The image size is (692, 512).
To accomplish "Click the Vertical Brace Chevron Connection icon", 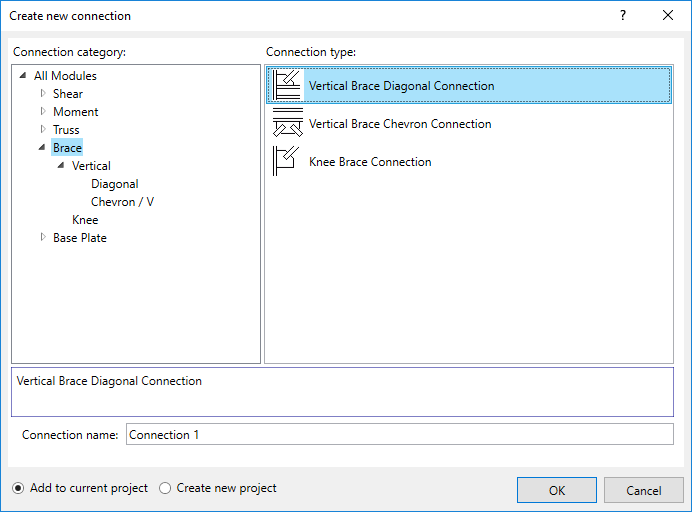I will click(287, 124).
